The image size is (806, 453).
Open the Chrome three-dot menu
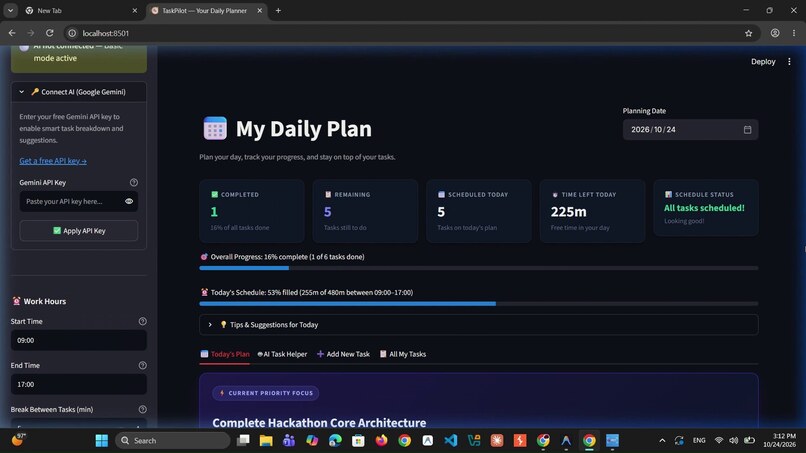point(794,33)
